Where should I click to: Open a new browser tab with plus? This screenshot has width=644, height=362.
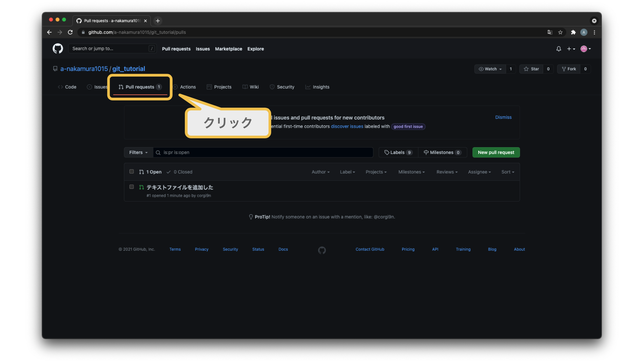[158, 21]
